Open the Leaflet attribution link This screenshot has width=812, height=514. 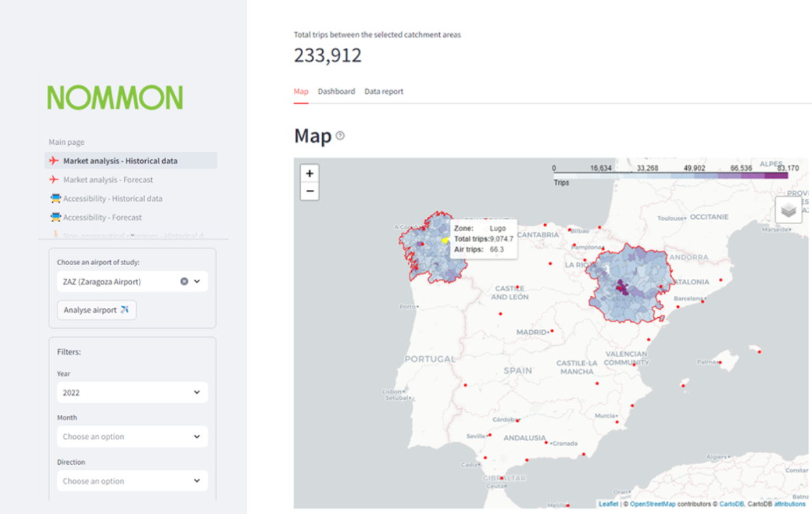pos(608,504)
